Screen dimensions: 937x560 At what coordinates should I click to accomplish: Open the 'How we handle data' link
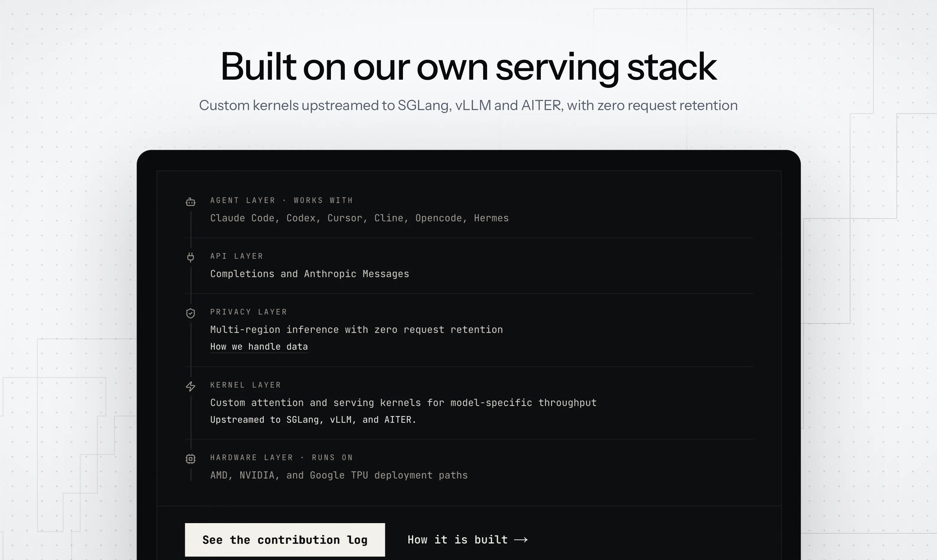click(x=259, y=346)
